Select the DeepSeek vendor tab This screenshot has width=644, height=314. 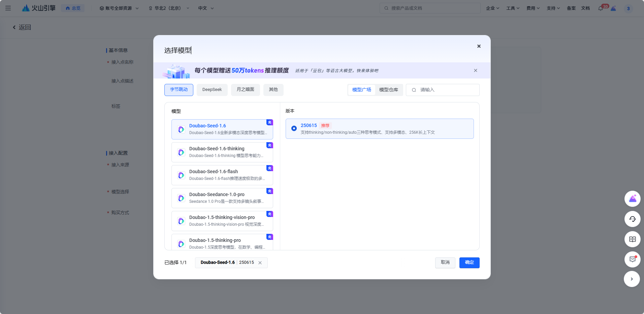(212, 90)
